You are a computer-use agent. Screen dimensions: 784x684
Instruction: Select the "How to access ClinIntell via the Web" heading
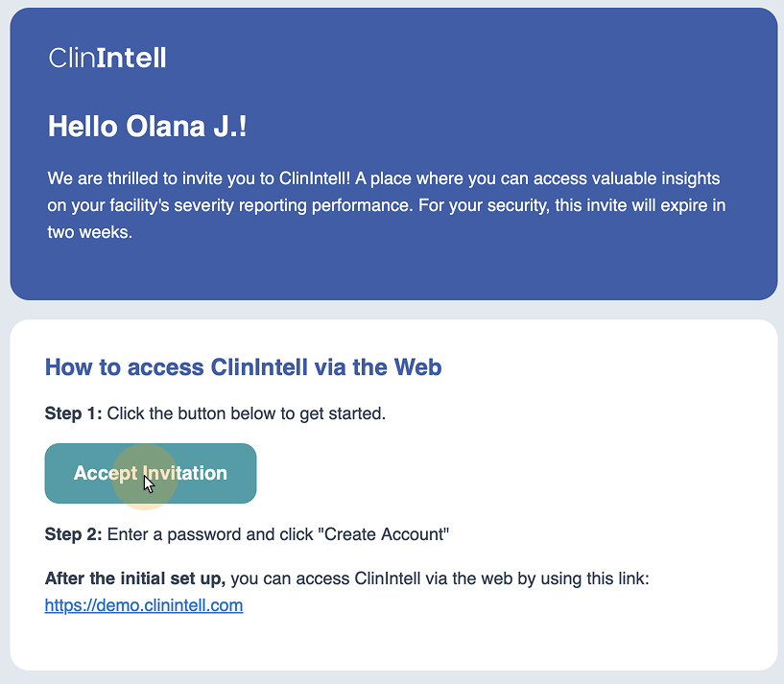click(x=243, y=366)
